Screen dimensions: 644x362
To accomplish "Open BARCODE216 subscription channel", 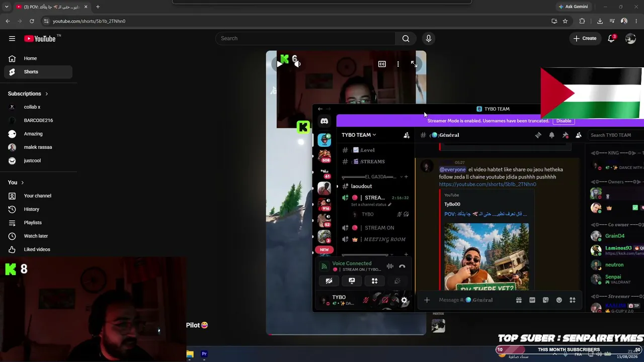I will 38,121.
